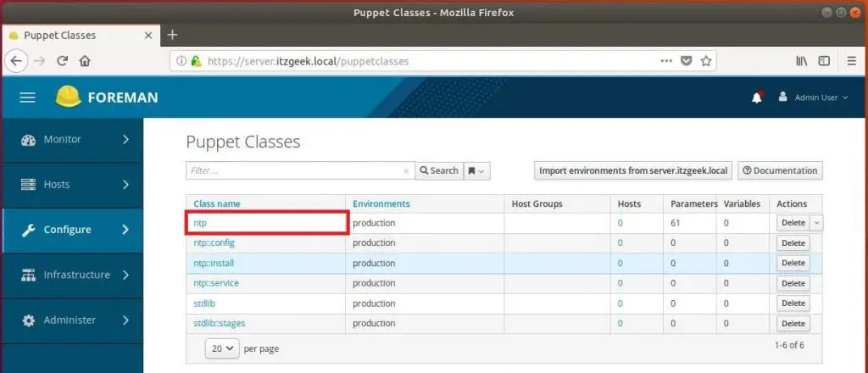Click the browser forward arrow

[39, 61]
